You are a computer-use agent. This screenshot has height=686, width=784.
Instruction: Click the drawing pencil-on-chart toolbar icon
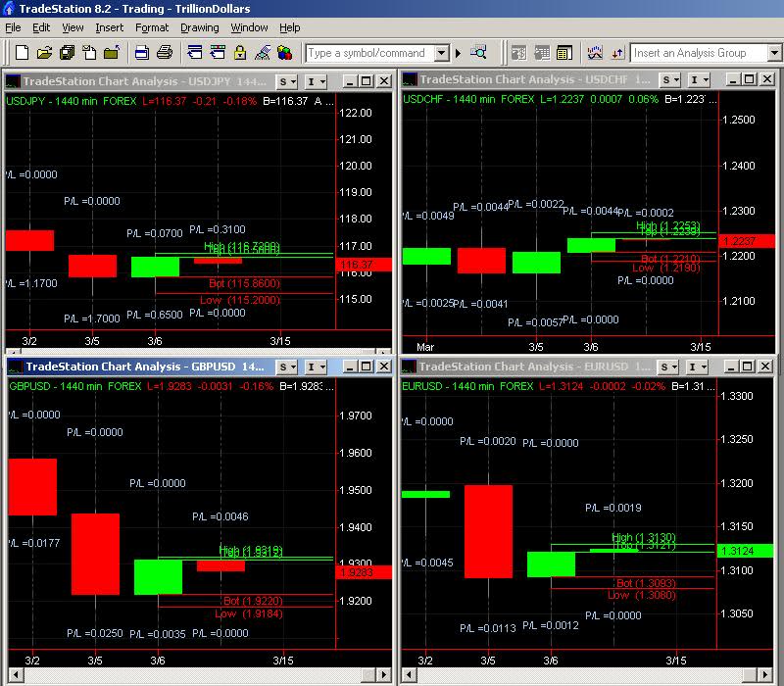[263, 53]
